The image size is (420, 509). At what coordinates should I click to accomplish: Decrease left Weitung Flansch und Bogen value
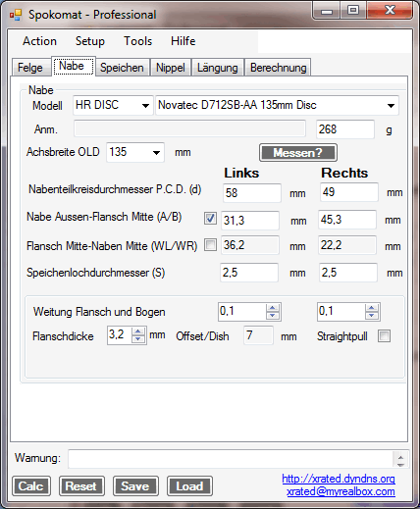(x=273, y=316)
